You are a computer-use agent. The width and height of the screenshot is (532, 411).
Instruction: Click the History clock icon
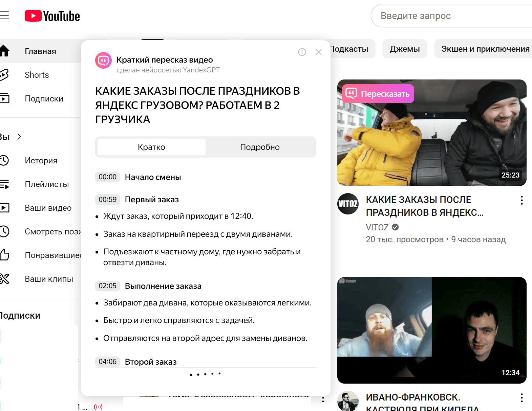[x=4, y=160]
